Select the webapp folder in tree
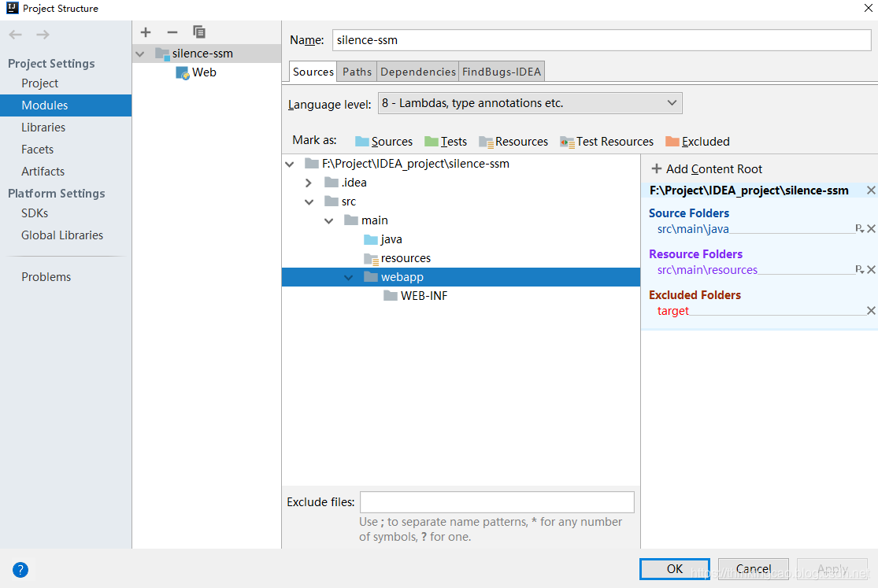 [x=461, y=277]
